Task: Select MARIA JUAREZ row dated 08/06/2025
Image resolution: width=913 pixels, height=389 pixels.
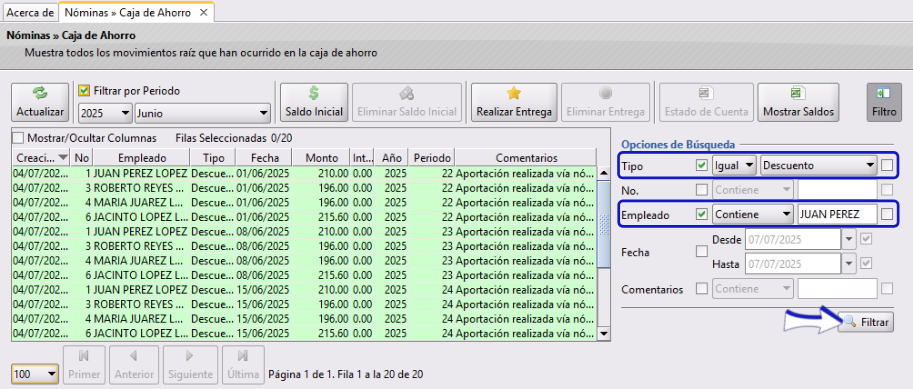Action: pyautogui.click(x=304, y=260)
